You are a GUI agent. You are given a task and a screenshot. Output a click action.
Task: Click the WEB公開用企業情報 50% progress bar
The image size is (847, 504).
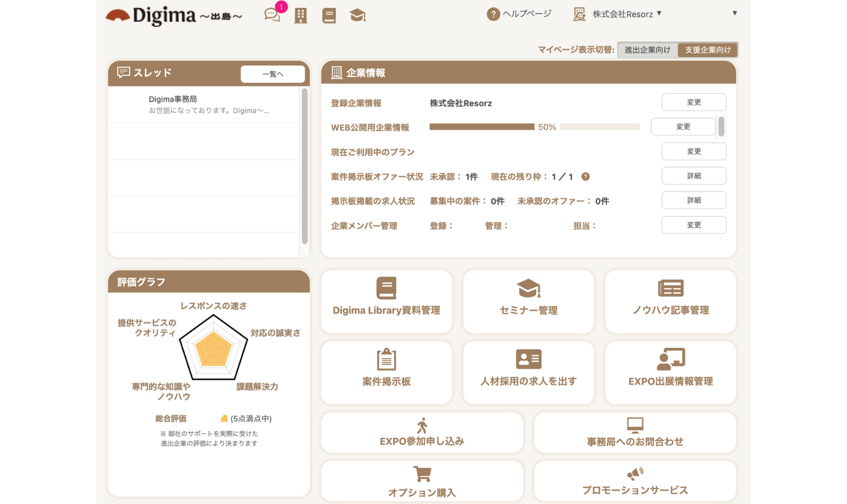[x=534, y=127]
